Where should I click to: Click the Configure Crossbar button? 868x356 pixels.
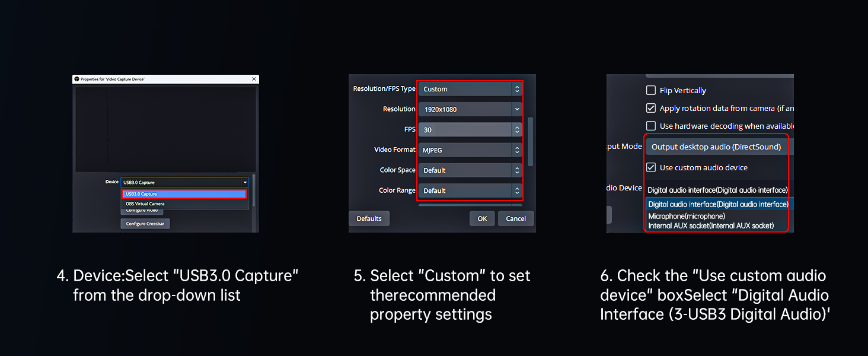(145, 223)
